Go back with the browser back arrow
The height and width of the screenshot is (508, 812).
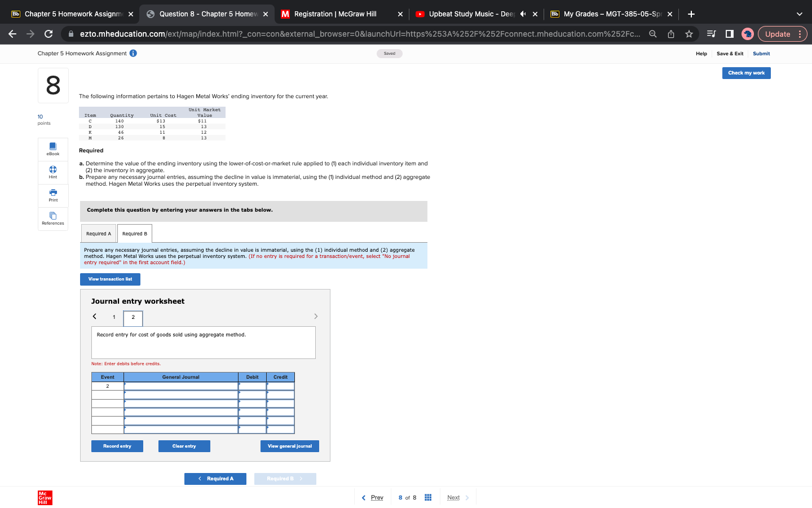tap(12, 34)
